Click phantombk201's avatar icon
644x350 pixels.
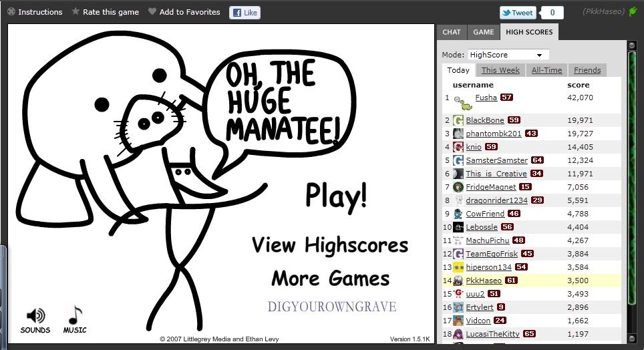click(x=458, y=134)
